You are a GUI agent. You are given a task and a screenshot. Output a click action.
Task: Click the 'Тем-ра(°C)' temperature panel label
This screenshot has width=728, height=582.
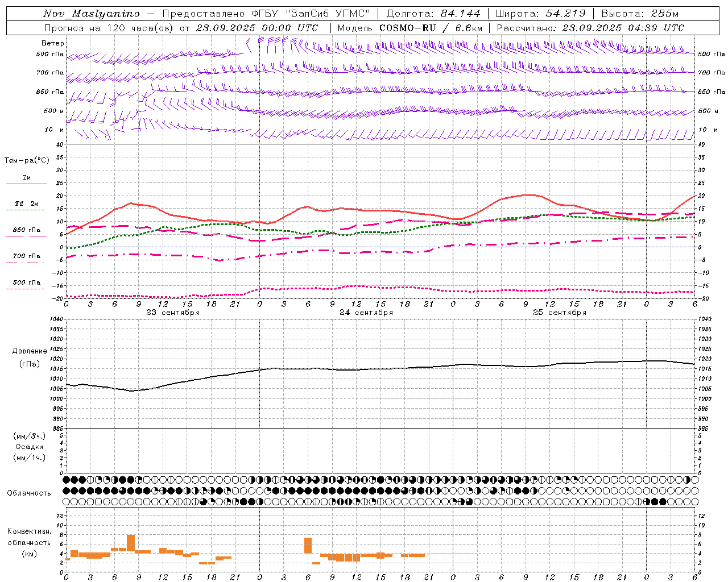click(x=27, y=161)
